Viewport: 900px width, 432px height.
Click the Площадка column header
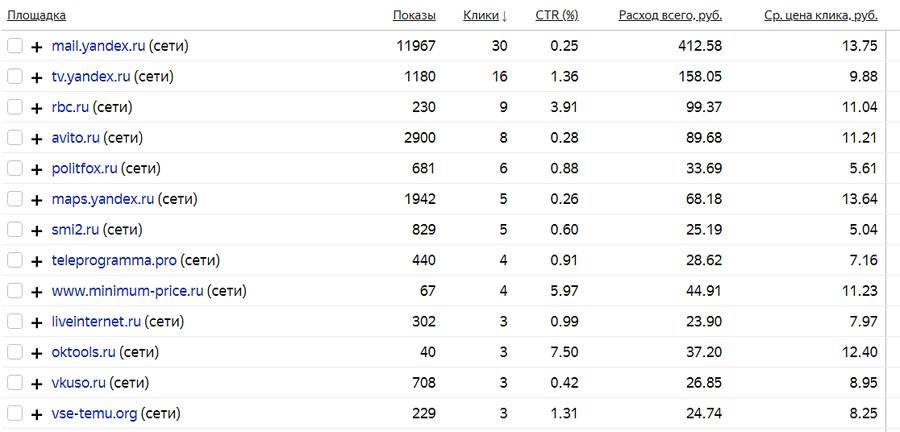tap(37, 15)
